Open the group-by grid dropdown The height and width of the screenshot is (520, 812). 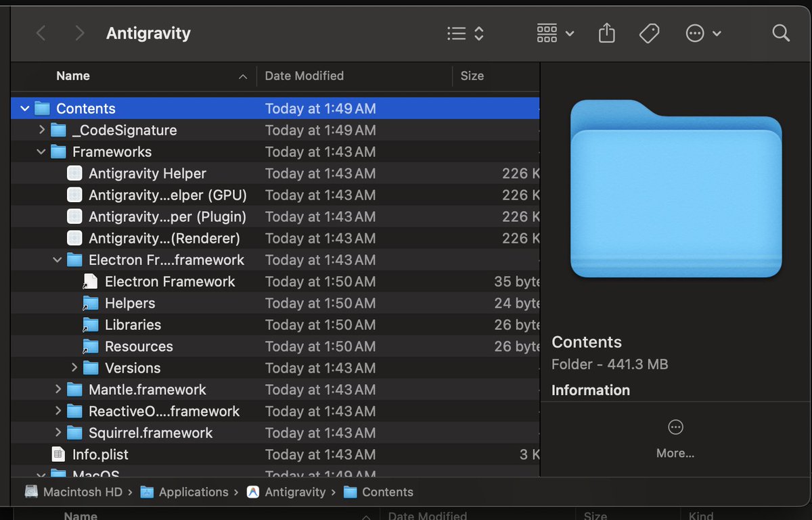tap(556, 33)
